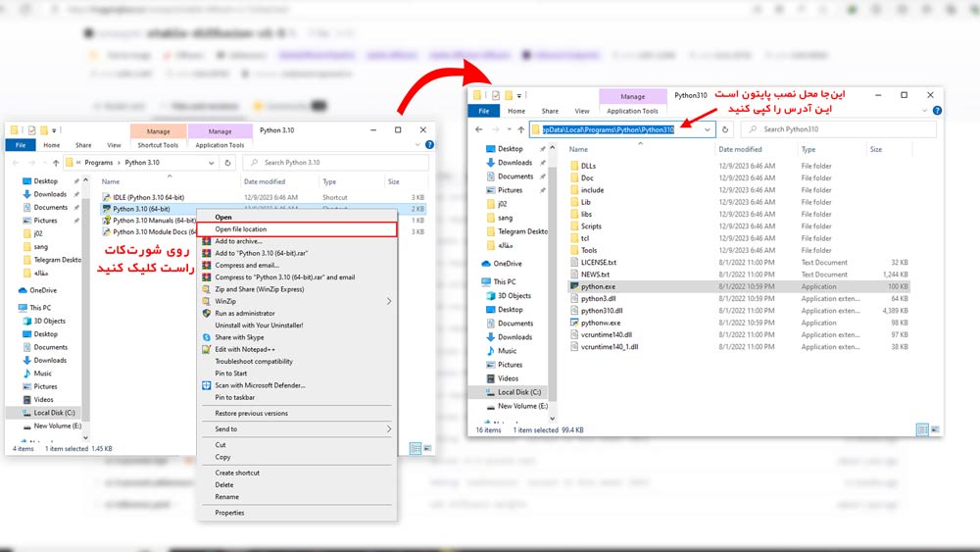The height and width of the screenshot is (552, 980).
Task: Select python.exe application file
Action: [739, 286]
